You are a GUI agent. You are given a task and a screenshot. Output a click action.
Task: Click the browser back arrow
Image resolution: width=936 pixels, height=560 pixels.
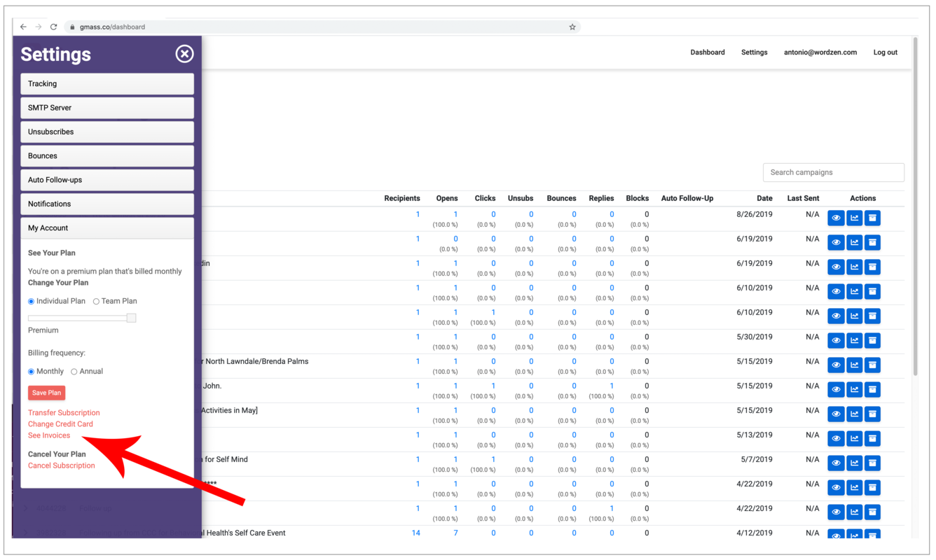pyautogui.click(x=23, y=27)
